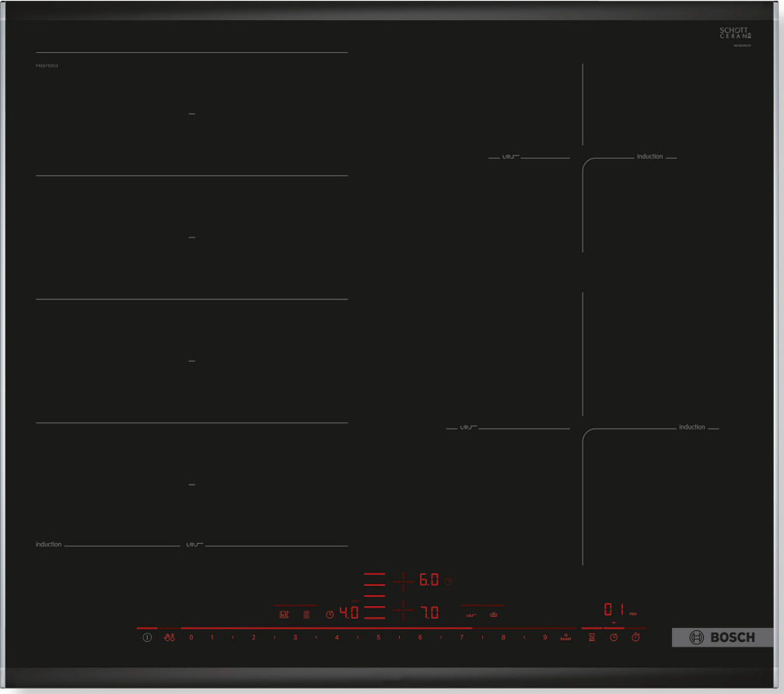Turn zone off with level 0
Image resolution: width=784 pixels, height=694 pixels.
[191, 637]
